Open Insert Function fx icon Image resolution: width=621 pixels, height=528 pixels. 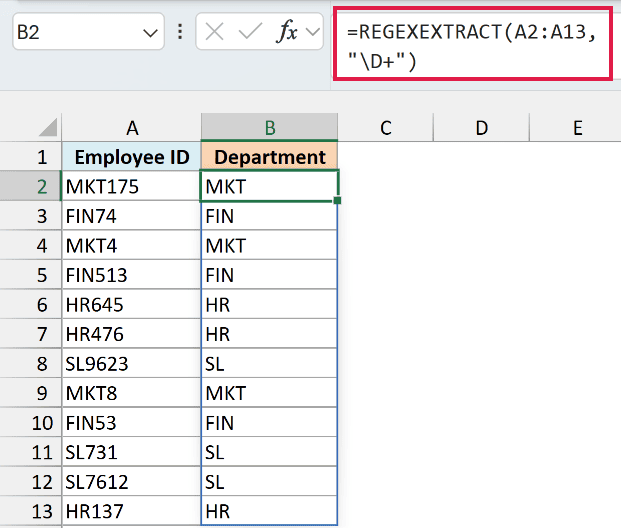288,31
